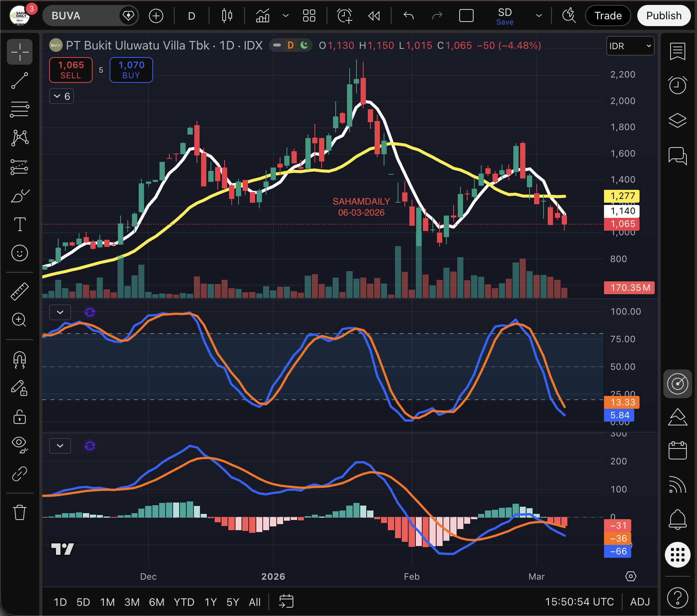Open the watchlist icon in right sidebar
697x616 pixels.
(677, 51)
